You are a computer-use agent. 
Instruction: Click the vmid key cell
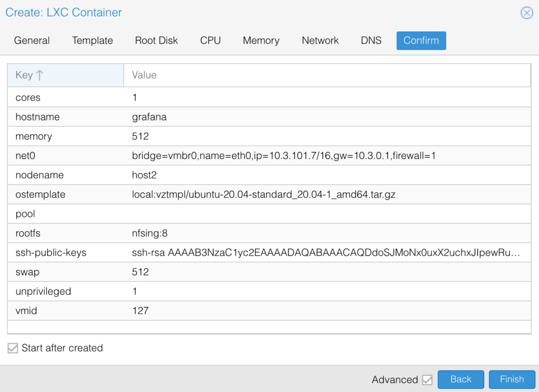tap(65, 311)
